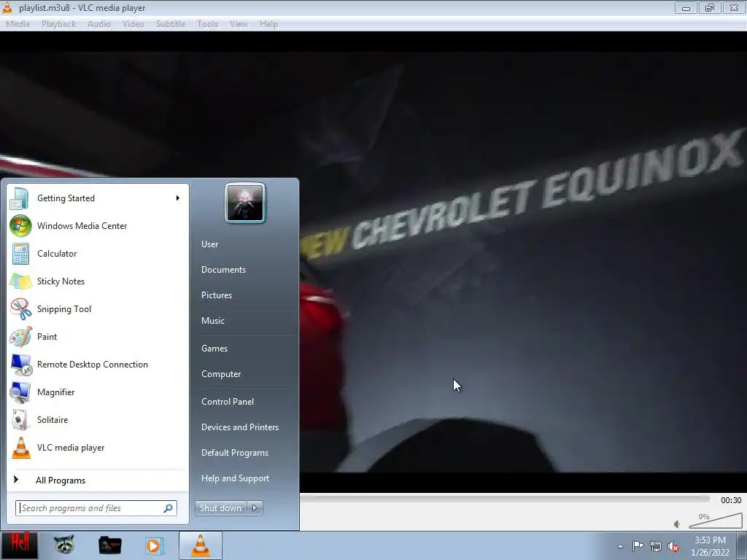Open Documents from Start menu
This screenshot has width=747, height=560.
click(x=223, y=270)
